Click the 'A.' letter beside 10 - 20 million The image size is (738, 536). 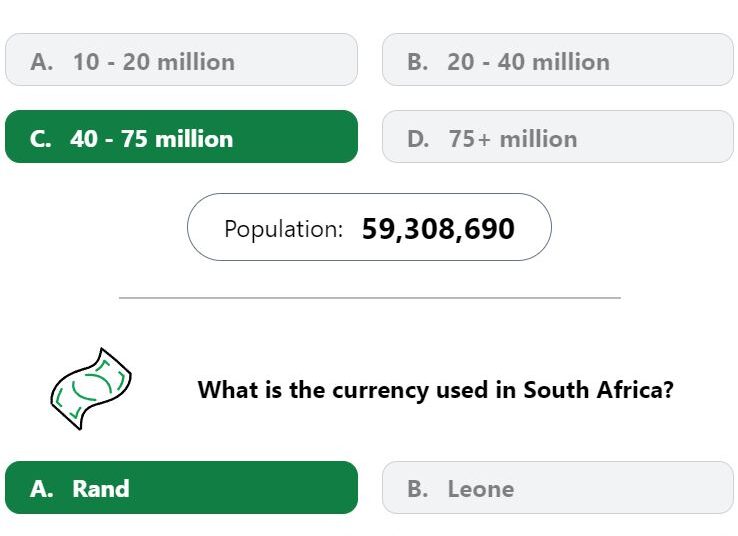(x=42, y=62)
